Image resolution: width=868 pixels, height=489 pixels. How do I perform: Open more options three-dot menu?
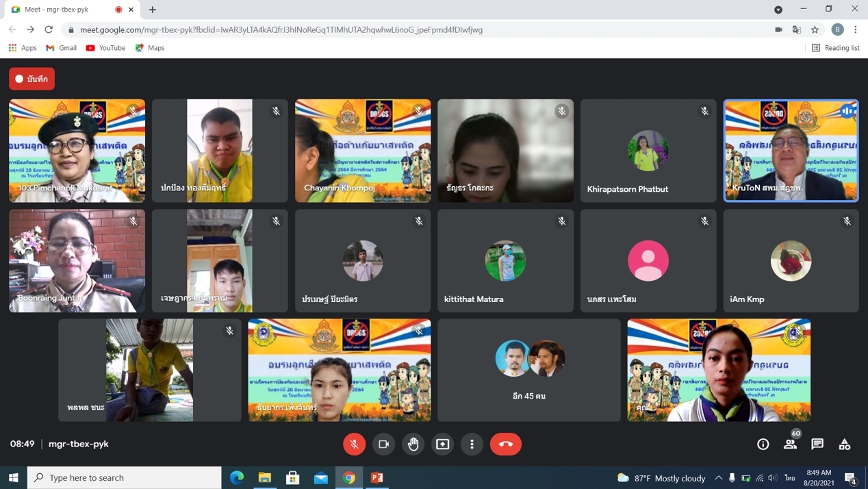pos(472,444)
